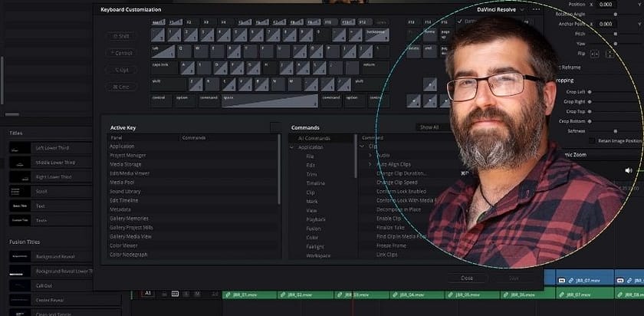Select the A1 audio track header
Viewport: 644px width, 316px height.
coord(148,294)
